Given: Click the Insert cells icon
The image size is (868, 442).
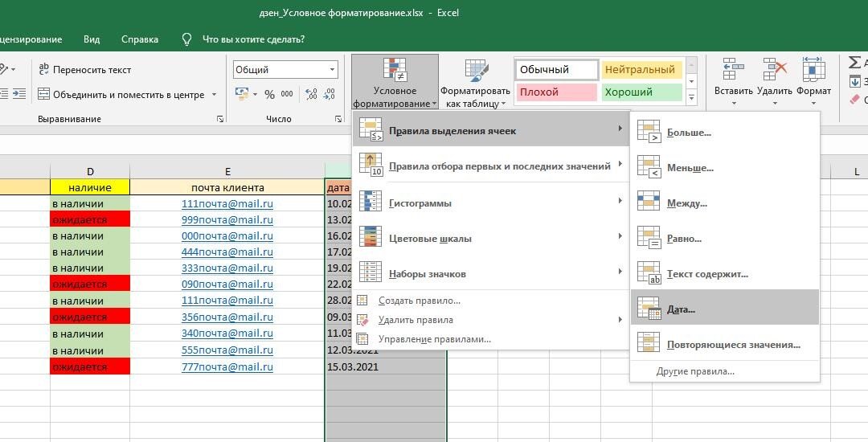Looking at the screenshot, I should (733, 70).
